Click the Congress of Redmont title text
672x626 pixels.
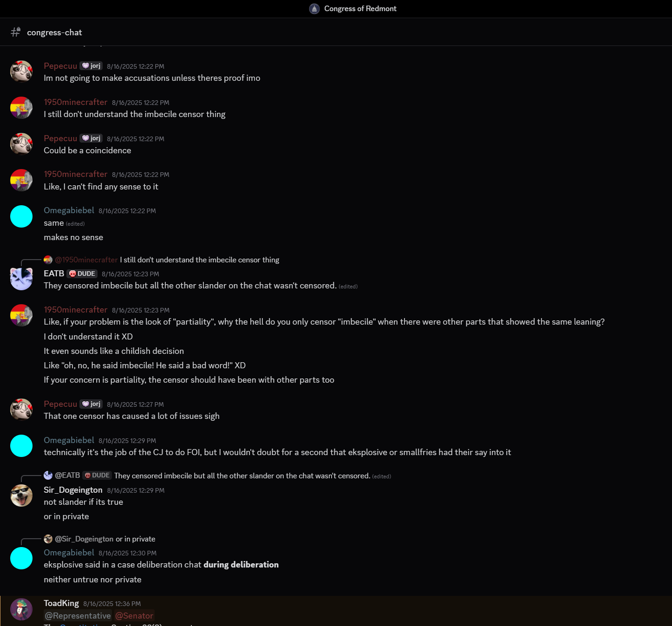360,9
